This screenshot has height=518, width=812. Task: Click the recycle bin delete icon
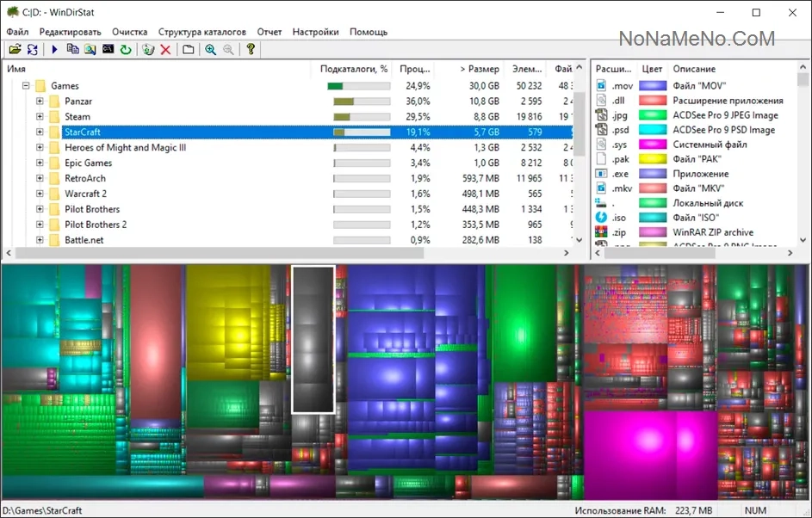(148, 49)
